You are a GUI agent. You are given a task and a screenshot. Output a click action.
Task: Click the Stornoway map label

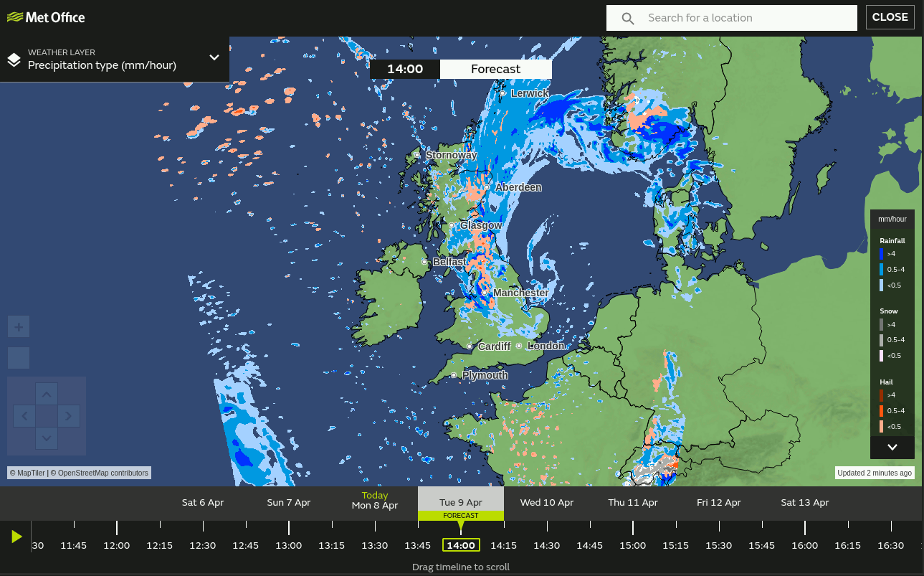[451, 155]
